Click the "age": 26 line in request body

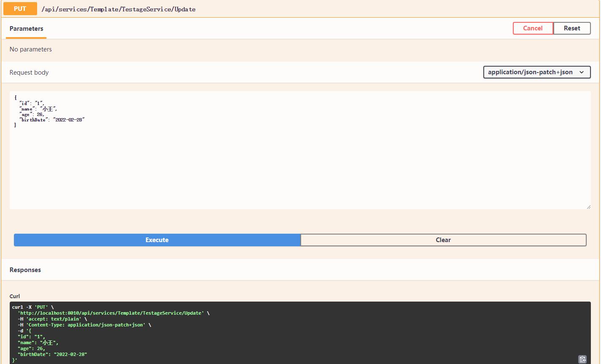32,114
